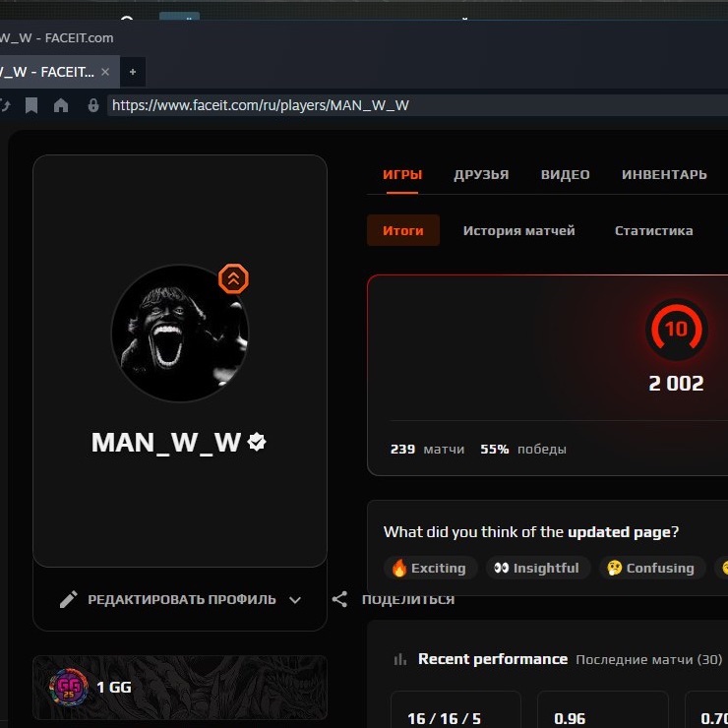Click the verified badge next to MAN_W_W
Viewport: 728px width, 728px height.
257,442
